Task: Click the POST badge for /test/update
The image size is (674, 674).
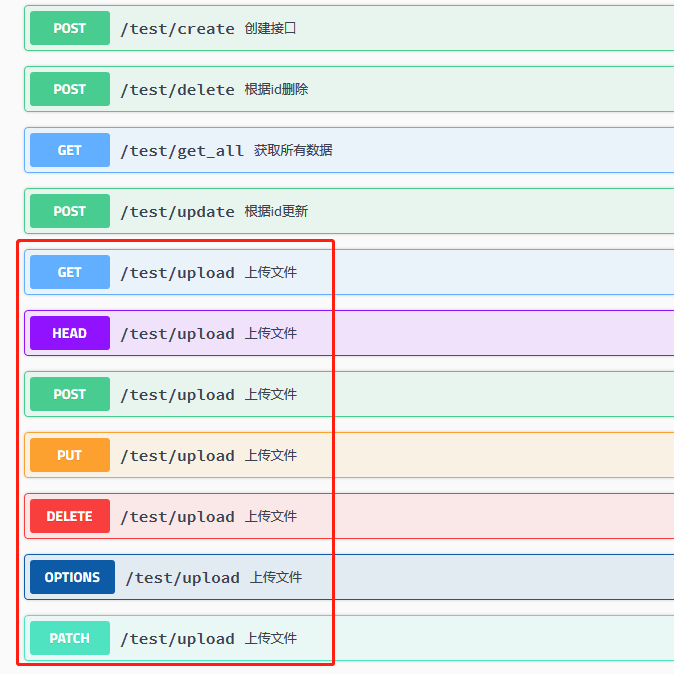Action: click(x=69, y=211)
